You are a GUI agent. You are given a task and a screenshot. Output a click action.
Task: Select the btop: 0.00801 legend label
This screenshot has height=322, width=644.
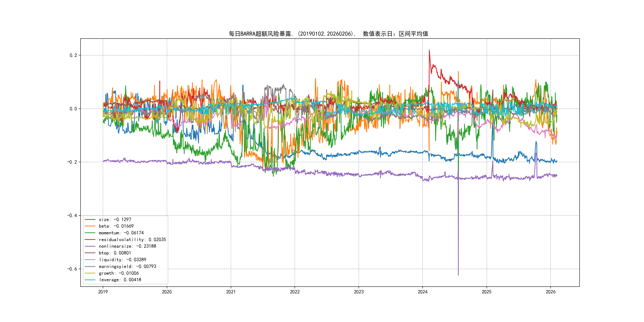tap(115, 253)
